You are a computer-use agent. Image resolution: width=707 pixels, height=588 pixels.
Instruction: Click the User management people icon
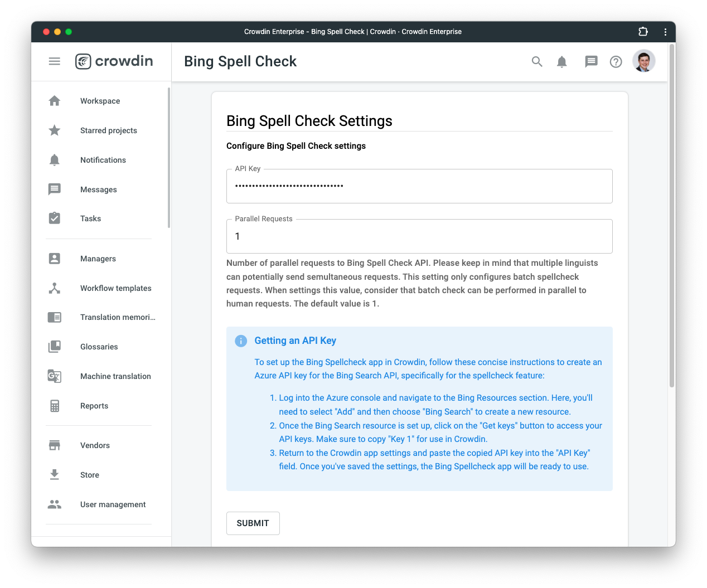55,504
